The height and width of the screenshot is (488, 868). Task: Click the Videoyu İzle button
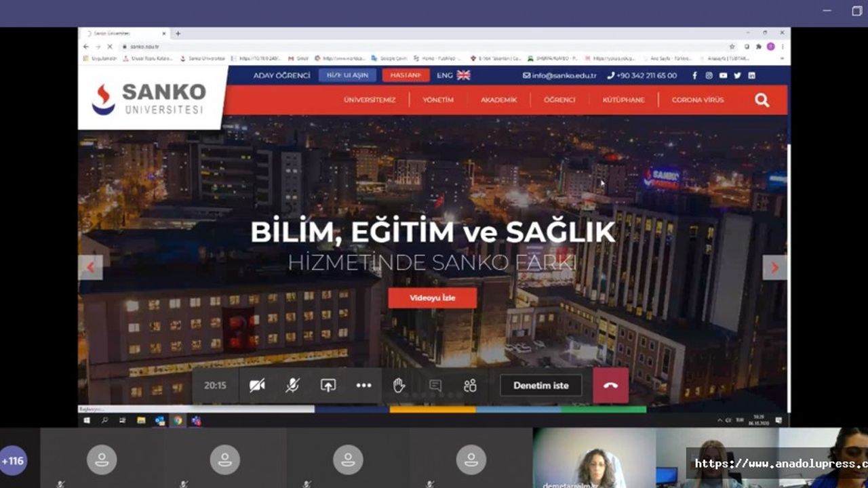(433, 298)
